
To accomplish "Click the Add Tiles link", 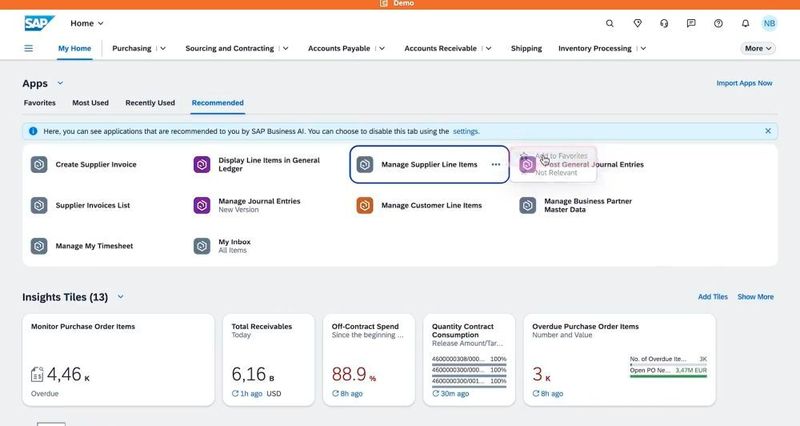I will tap(713, 297).
